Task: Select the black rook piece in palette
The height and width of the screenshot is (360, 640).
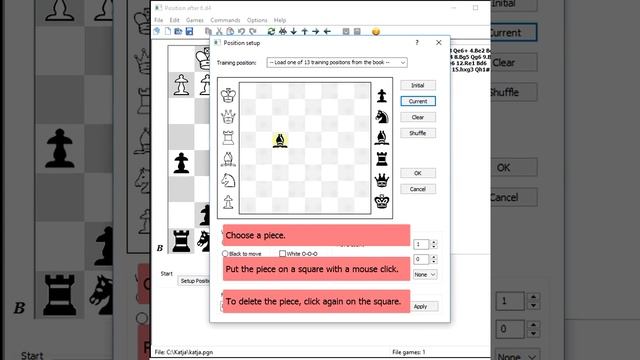Action: point(382,159)
